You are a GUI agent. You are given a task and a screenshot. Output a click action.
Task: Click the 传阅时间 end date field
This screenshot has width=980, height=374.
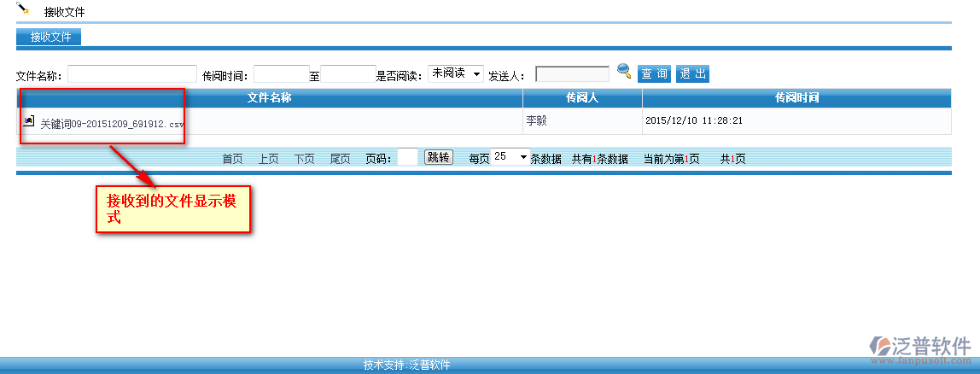coord(348,74)
